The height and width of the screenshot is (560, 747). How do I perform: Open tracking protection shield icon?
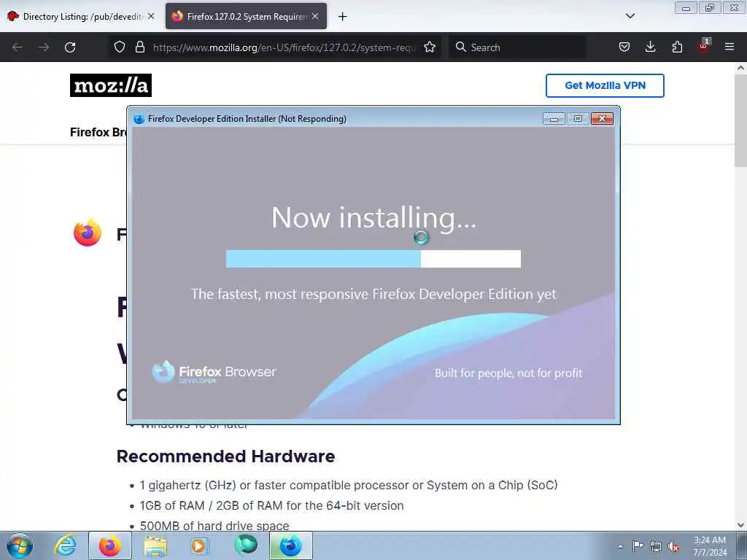[120, 47]
